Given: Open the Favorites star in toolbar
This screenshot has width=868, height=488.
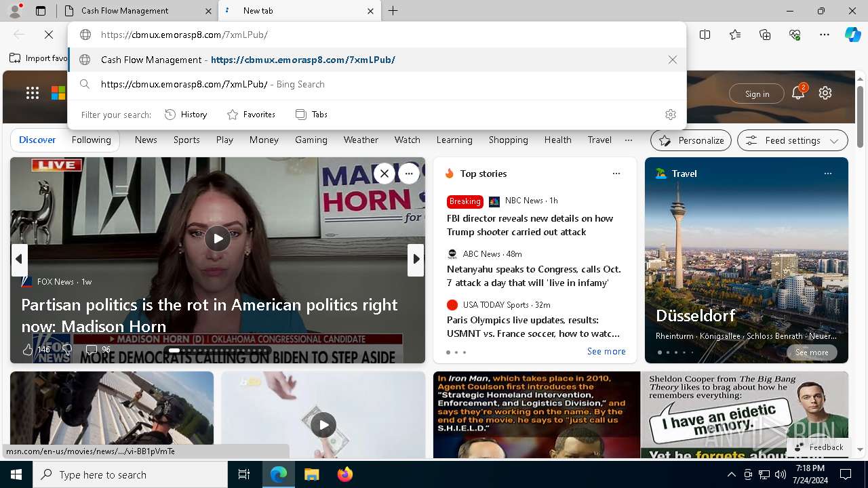Looking at the screenshot, I should tap(735, 35).
